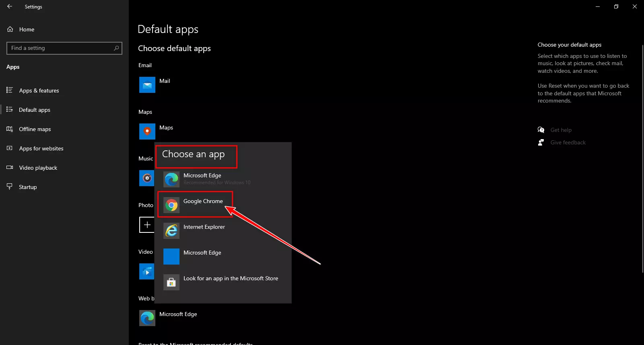Choose a default photo viewer plus button

click(147, 225)
